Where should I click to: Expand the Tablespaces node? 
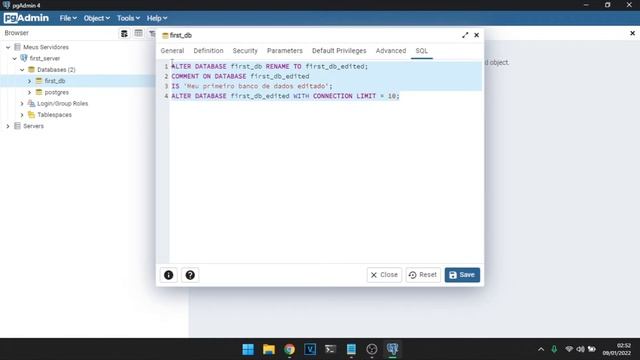[x=22, y=115]
